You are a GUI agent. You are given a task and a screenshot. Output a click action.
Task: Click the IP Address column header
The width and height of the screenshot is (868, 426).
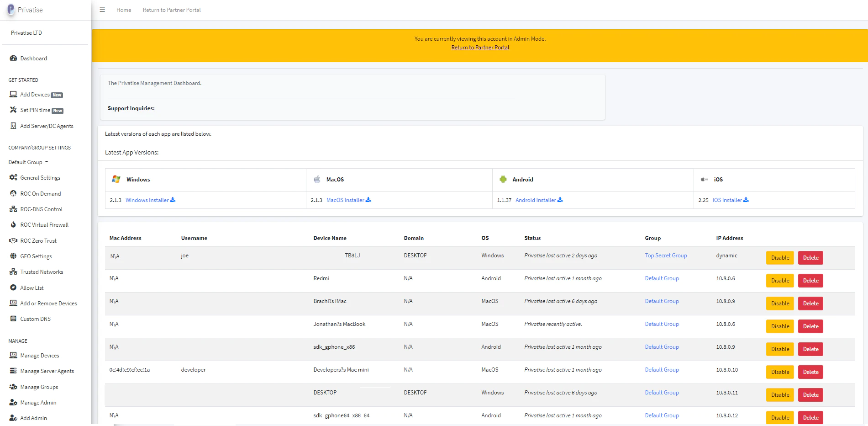[729, 238]
